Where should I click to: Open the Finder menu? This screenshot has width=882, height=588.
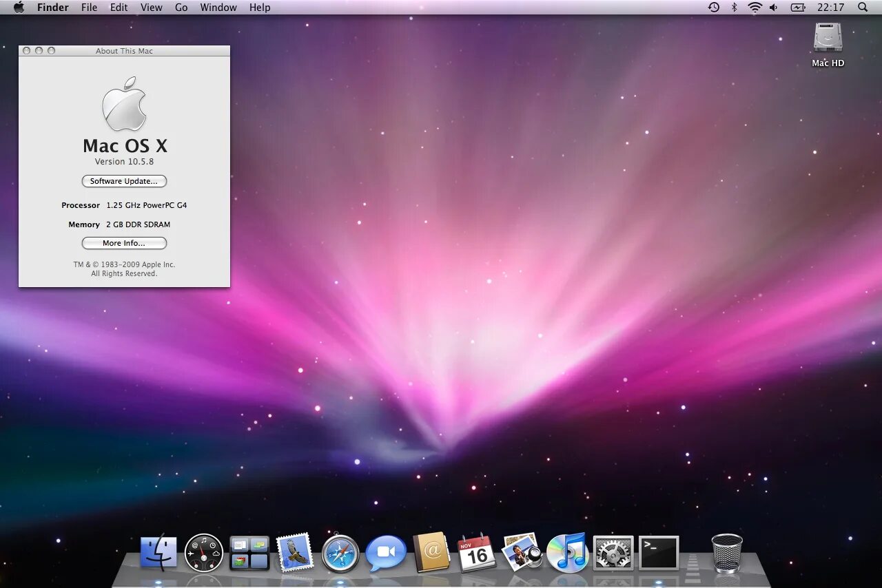pyautogui.click(x=53, y=7)
